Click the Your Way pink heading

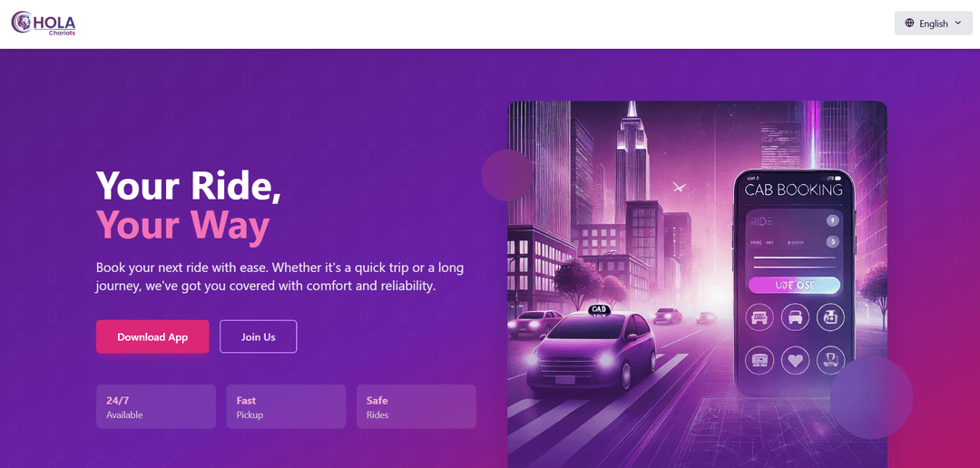(182, 224)
